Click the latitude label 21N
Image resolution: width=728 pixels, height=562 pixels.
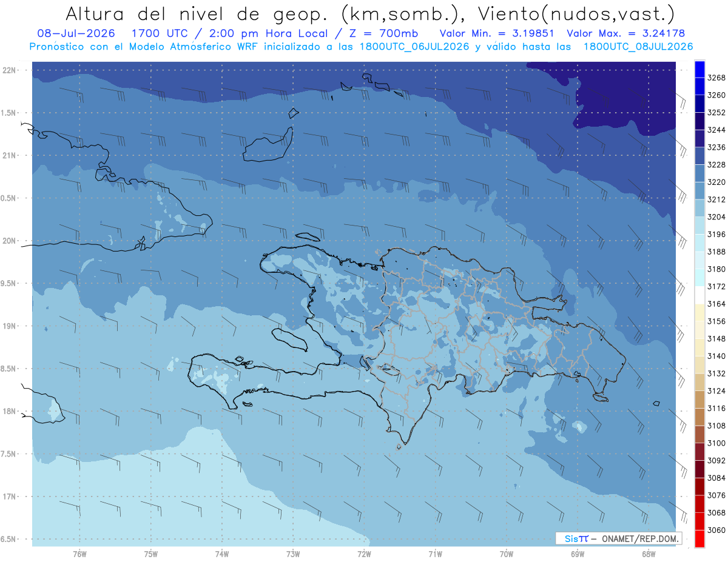tap(10, 155)
